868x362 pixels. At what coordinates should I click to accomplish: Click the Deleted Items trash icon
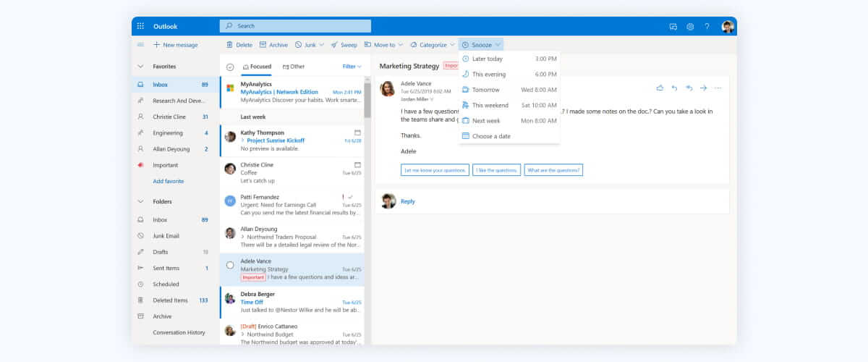point(140,300)
